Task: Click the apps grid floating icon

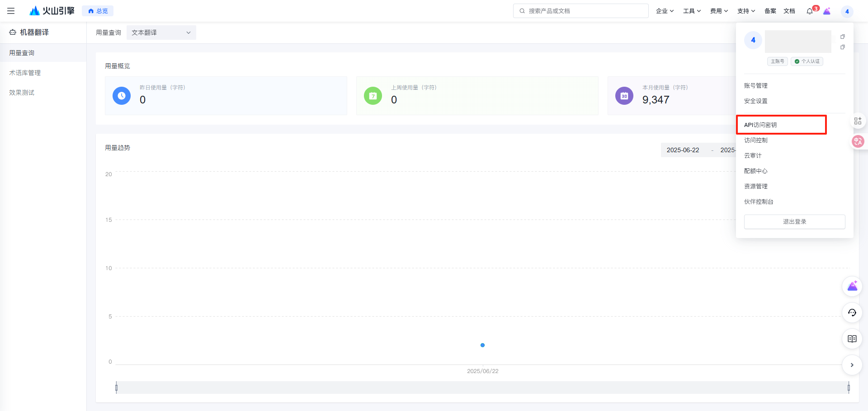Action: point(858,121)
